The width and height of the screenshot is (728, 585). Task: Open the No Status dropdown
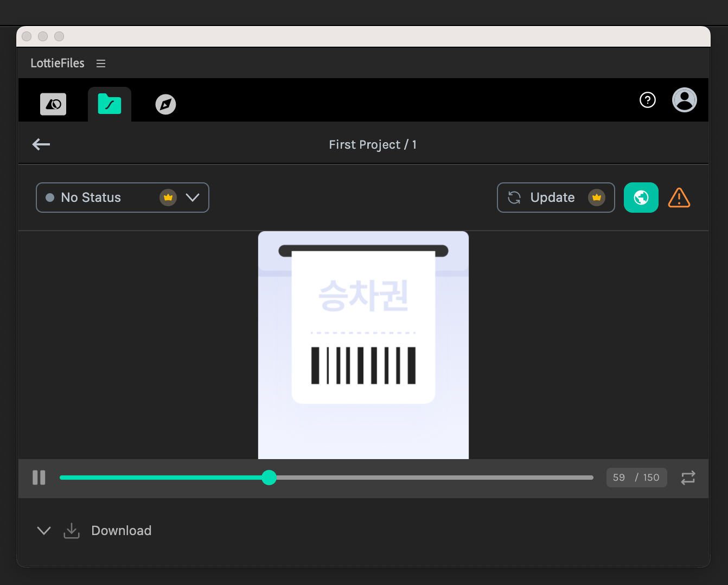(123, 198)
